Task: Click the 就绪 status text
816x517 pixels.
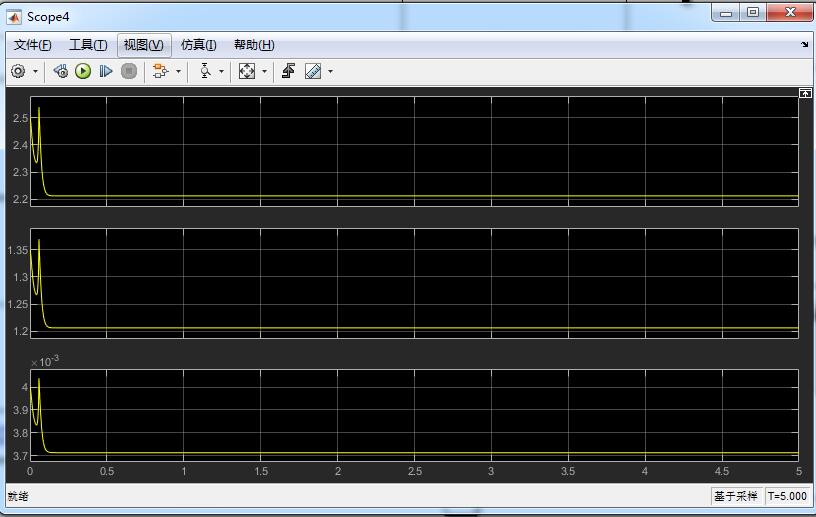Action: click(18, 497)
